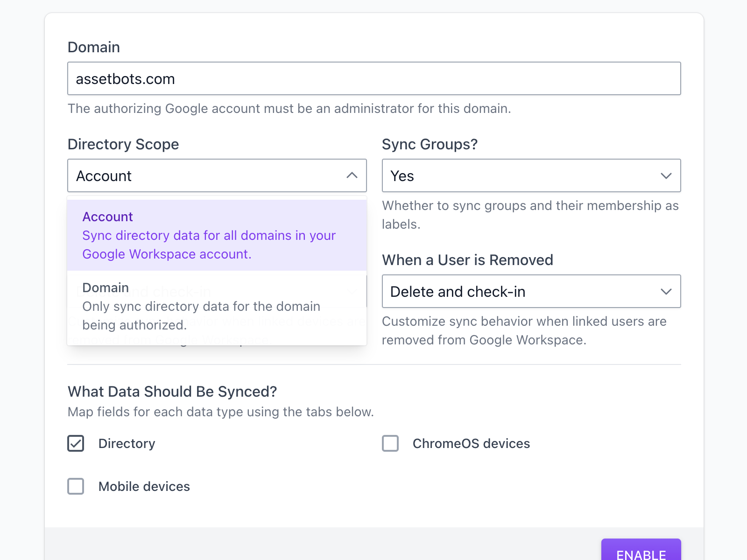Click the Domain input field with assetbots.com

(x=374, y=78)
